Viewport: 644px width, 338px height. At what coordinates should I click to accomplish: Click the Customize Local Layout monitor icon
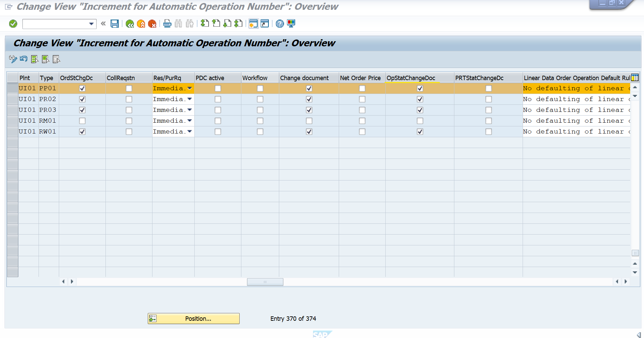(291, 24)
